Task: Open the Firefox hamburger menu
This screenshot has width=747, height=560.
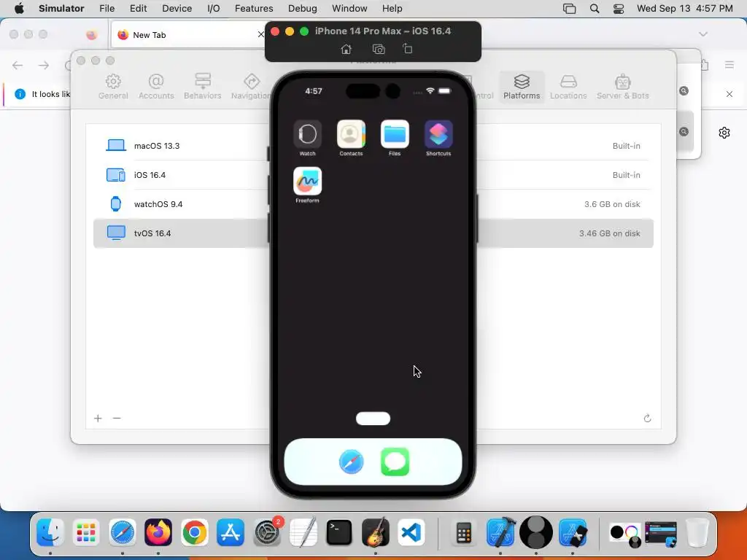Action: 729,64
